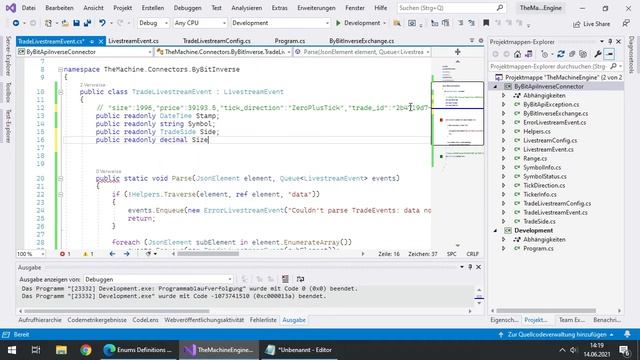Click Zur Quellcodeverwaltung hinzufügen in status bar
This screenshot has width=640, height=360.
tap(557, 334)
